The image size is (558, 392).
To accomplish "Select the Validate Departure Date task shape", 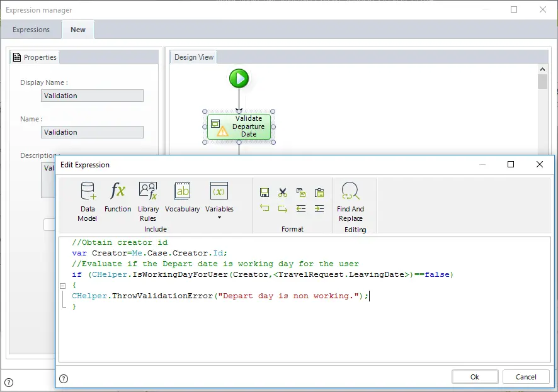I will coord(239,126).
